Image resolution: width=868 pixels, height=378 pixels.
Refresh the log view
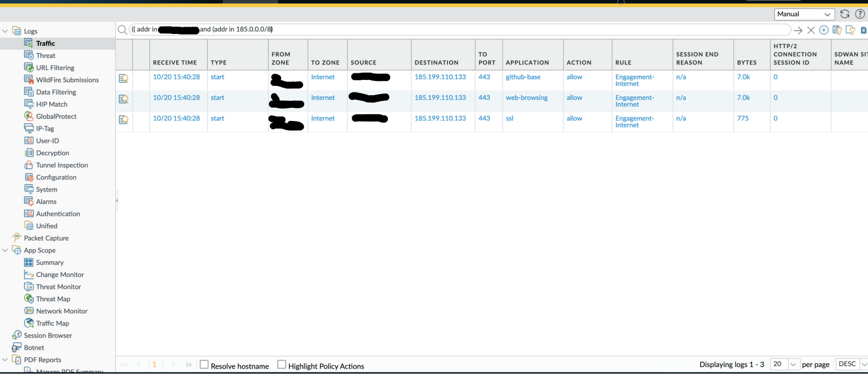pos(844,14)
